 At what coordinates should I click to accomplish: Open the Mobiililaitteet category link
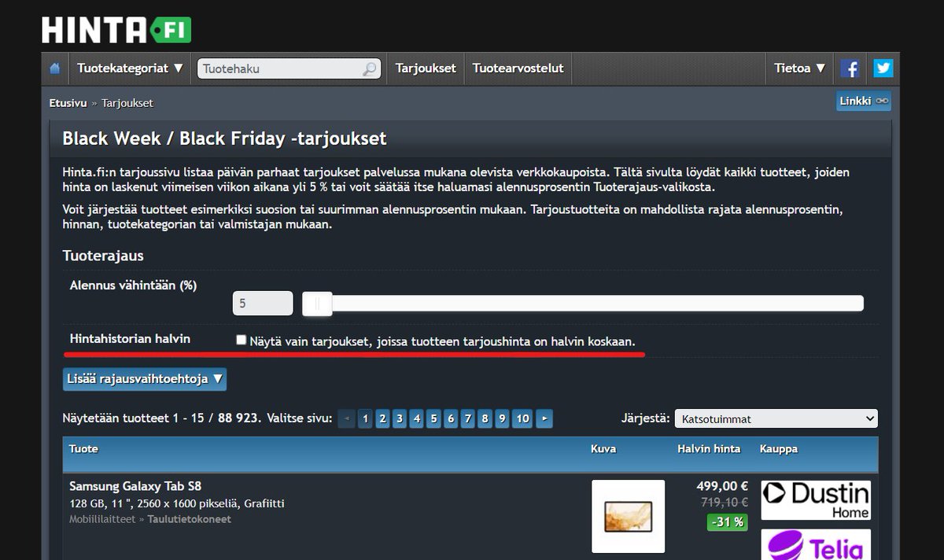[x=102, y=520]
